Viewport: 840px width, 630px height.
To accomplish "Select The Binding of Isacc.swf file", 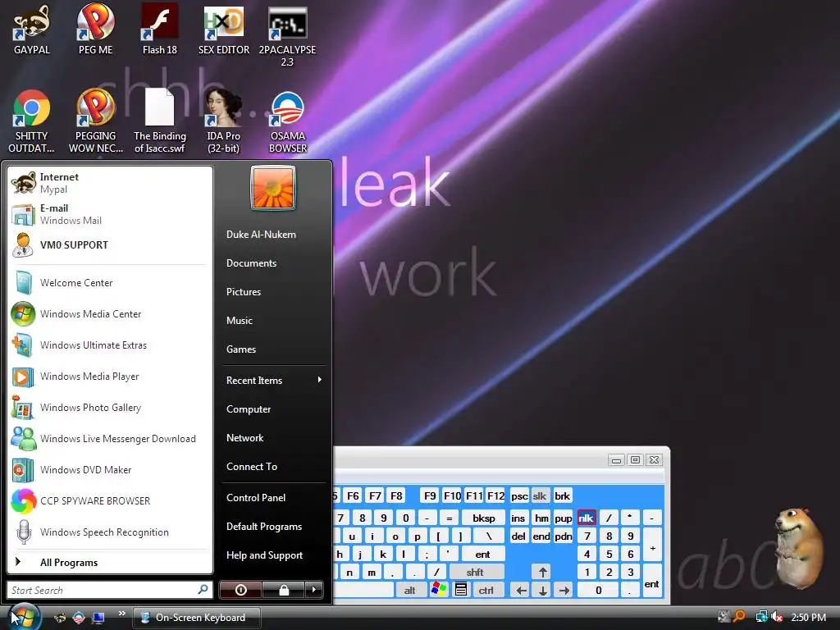I will pyautogui.click(x=160, y=121).
